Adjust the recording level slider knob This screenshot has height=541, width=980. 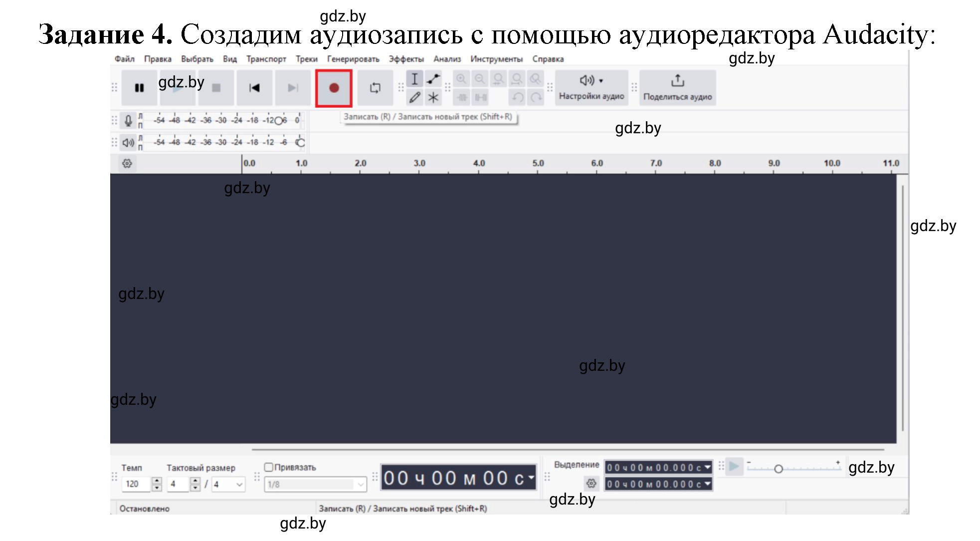[279, 121]
